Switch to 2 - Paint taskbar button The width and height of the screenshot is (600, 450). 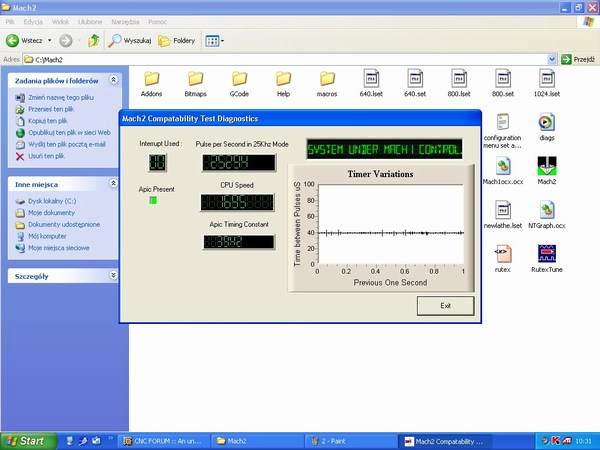351,441
